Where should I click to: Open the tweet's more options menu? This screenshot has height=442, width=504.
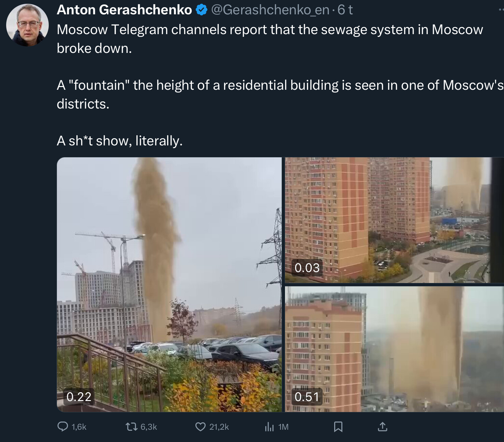click(x=501, y=10)
